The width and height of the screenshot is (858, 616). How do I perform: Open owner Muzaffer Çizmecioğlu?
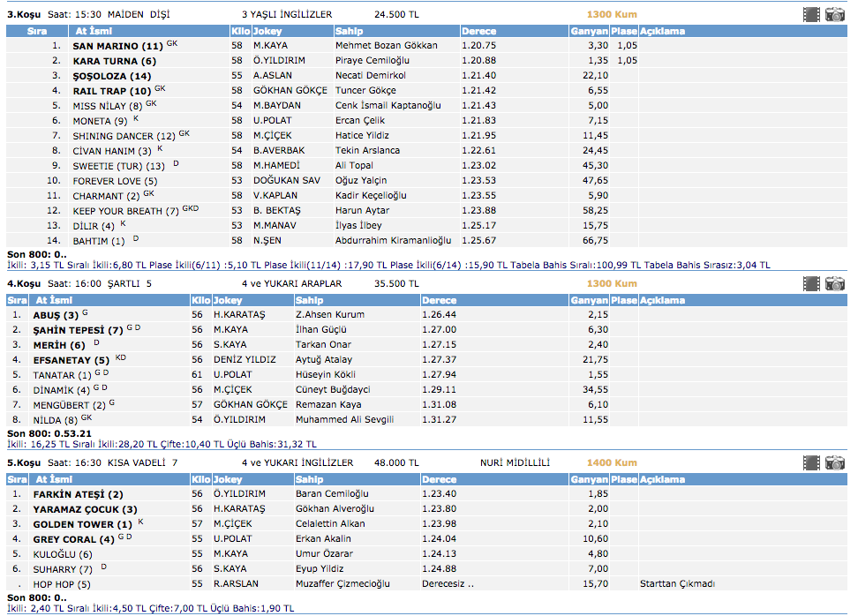[342, 584]
